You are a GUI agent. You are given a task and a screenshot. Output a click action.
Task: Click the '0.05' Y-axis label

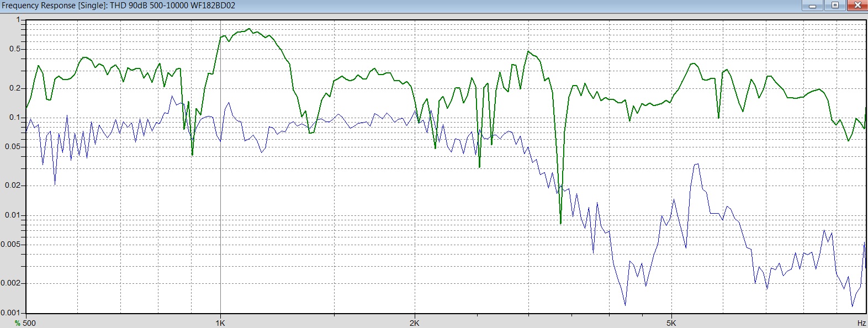coord(13,147)
